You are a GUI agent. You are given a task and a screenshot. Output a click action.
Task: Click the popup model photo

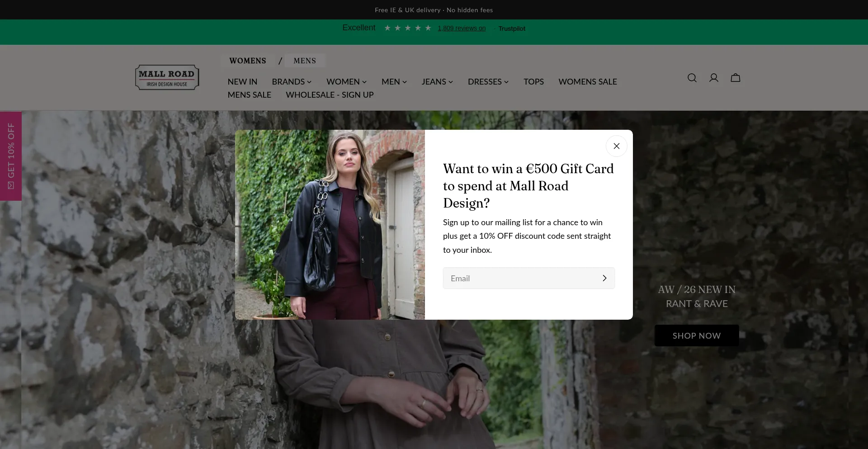tap(330, 225)
